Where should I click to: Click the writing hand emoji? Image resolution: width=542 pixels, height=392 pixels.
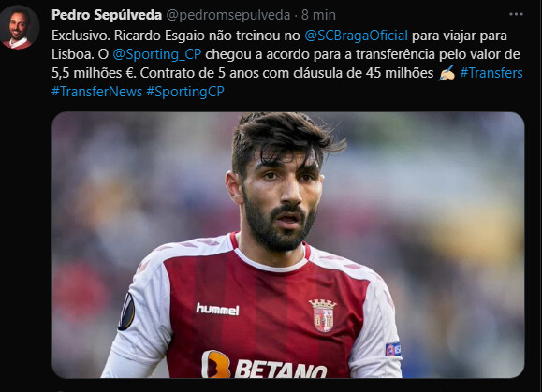(447, 73)
